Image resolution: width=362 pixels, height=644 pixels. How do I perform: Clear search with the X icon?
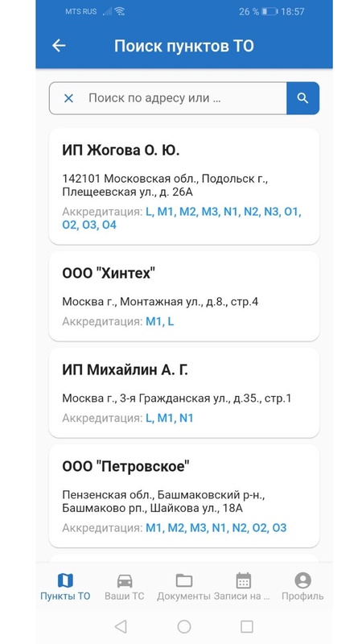pos(68,98)
